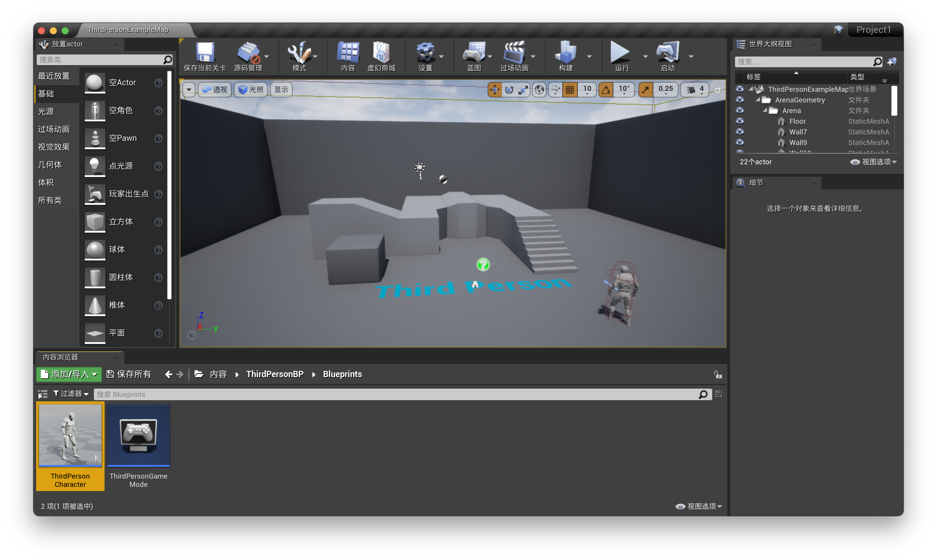Viewport: 937px width, 560px height.
Task: Toggle world/local coordinate system globe icon
Action: (540, 90)
